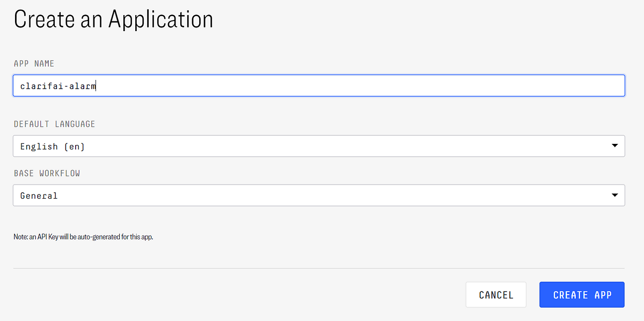
Task: Cancel the application creation
Action: 496,295
